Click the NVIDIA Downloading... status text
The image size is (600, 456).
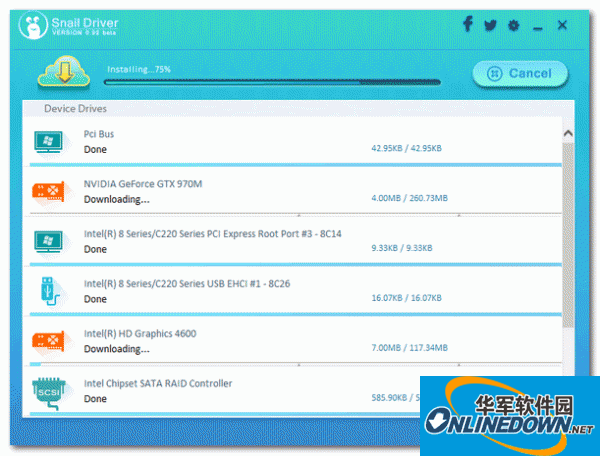tap(117, 199)
